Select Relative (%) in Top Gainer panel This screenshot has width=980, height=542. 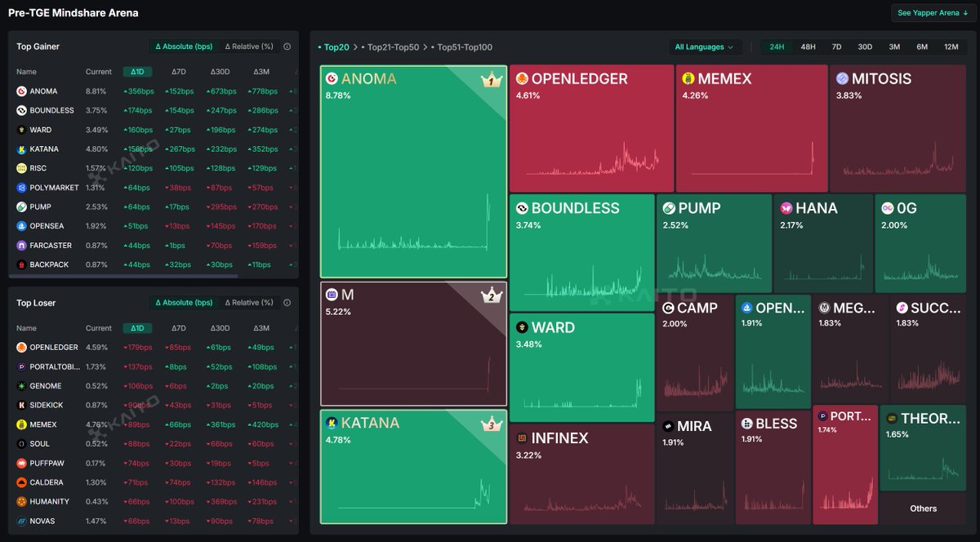point(249,47)
